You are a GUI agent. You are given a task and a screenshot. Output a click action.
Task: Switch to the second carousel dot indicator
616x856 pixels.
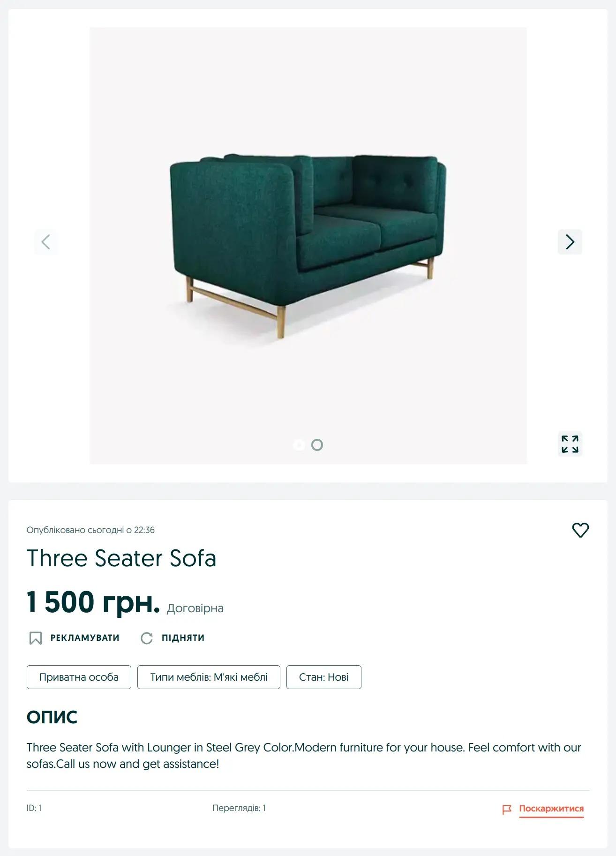click(317, 445)
